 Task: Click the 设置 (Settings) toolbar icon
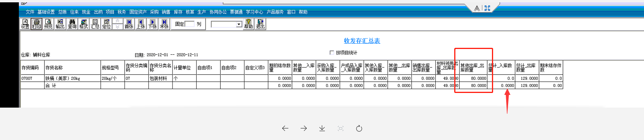pyautogui.click(x=25, y=24)
